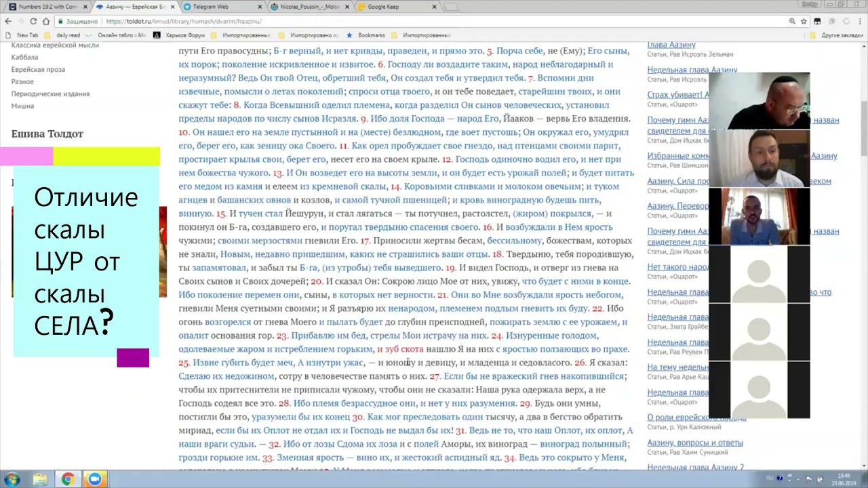Open 'Аазину. Перевод' article link
This screenshot has width=868, height=488.
click(x=677, y=206)
